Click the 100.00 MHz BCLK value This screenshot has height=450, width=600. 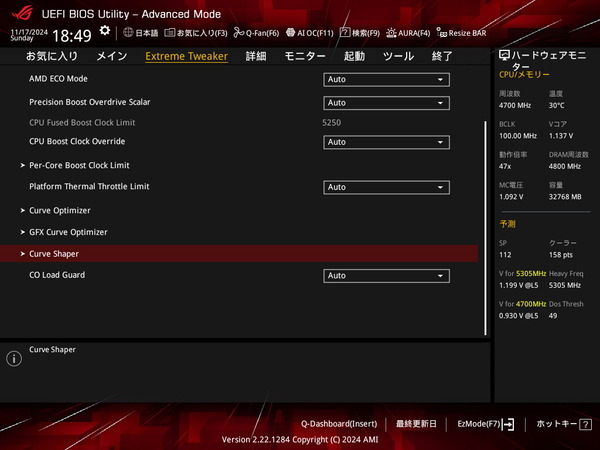518,136
